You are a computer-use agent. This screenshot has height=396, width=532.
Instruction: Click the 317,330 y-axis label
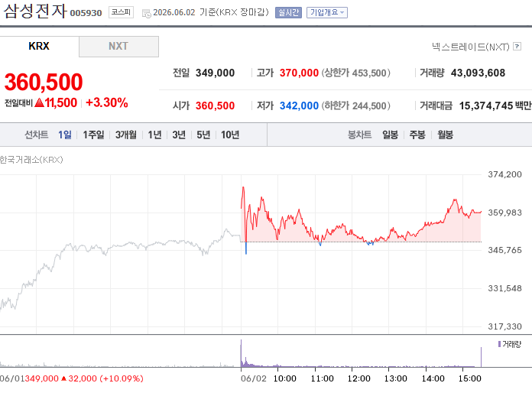click(504, 326)
